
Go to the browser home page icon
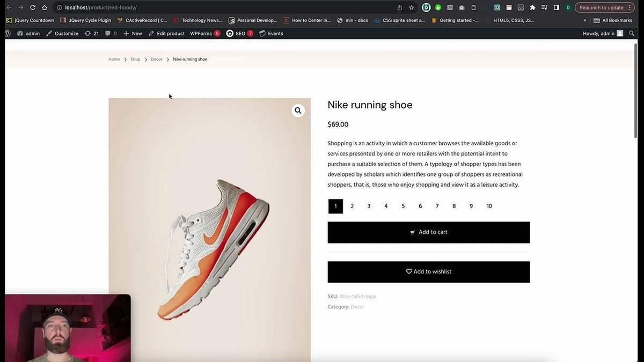pos(45,8)
